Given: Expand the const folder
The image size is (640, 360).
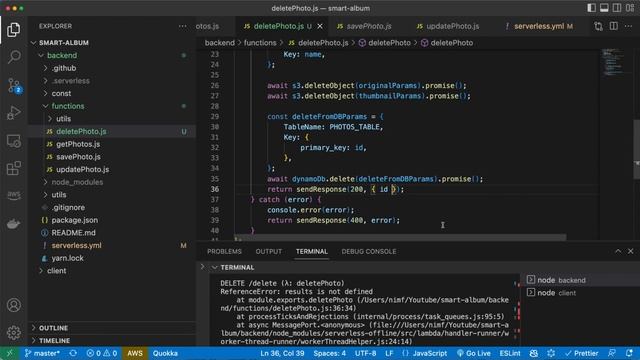Looking at the screenshot, I should [x=112, y=93].
